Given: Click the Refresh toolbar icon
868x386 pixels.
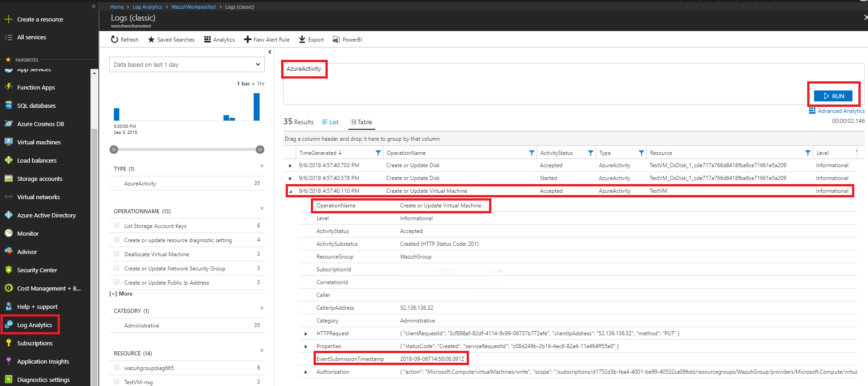Looking at the screenshot, I should pos(114,40).
